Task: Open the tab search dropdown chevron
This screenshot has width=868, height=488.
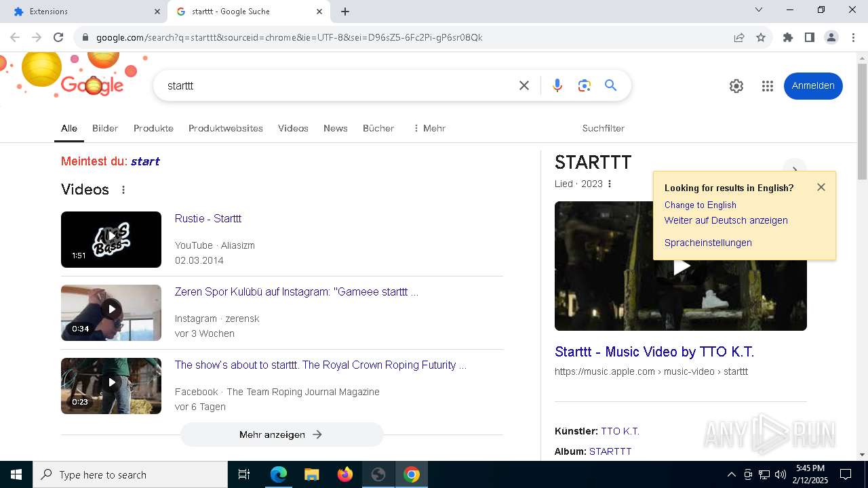Action: [759, 10]
